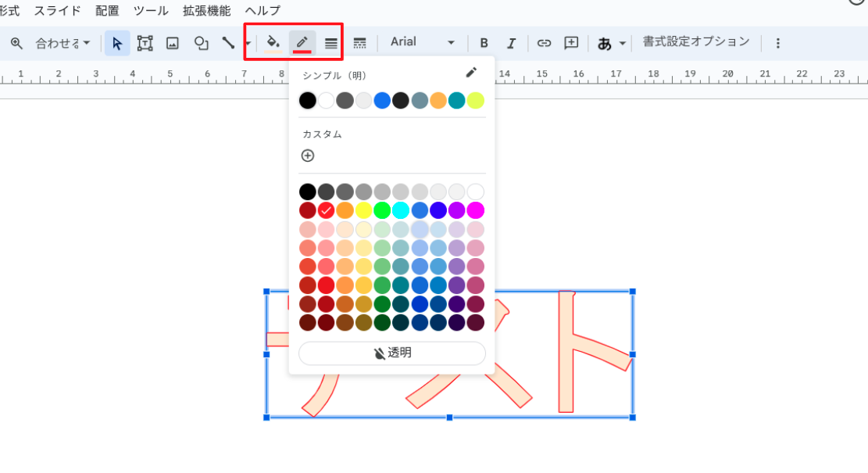The width and height of the screenshot is (868, 473).
Task: Pick the orange theme color swatch
Action: click(x=438, y=100)
